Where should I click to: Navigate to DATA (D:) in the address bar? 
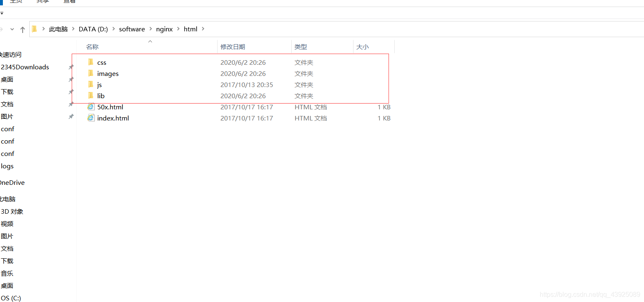[x=93, y=29]
